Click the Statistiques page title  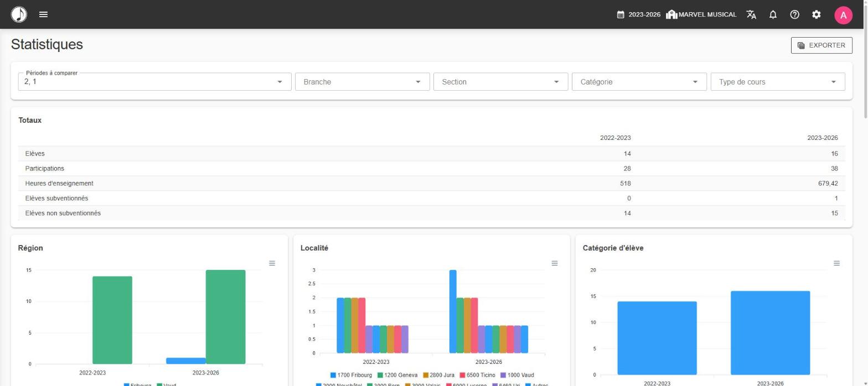[47, 45]
